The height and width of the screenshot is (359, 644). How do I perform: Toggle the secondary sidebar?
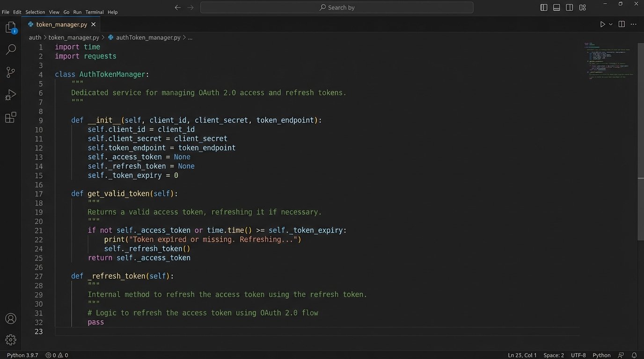[569, 7]
